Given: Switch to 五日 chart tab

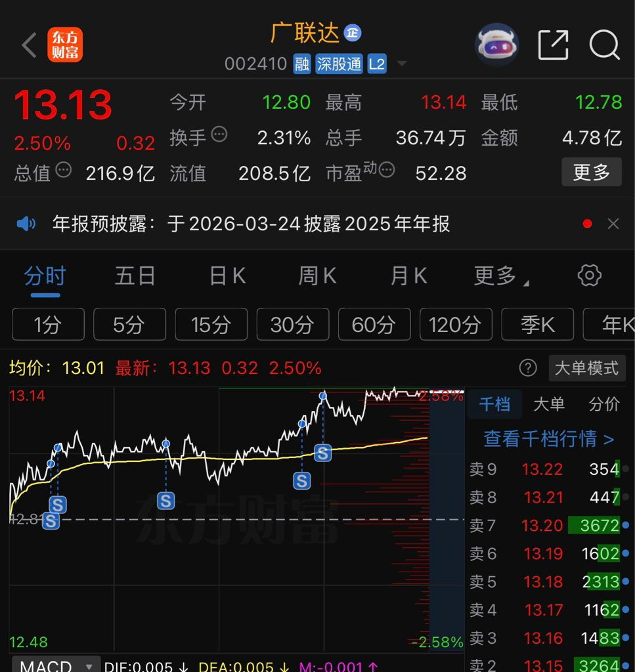Looking at the screenshot, I should tap(135, 276).
